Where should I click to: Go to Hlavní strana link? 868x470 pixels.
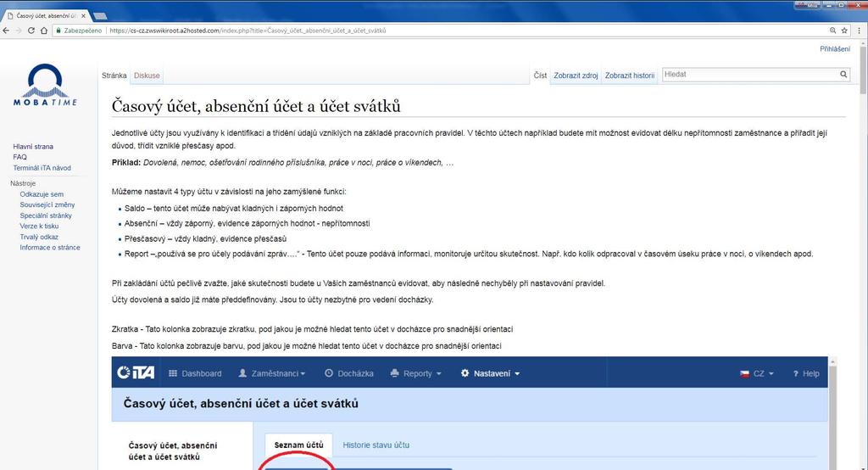(33, 146)
